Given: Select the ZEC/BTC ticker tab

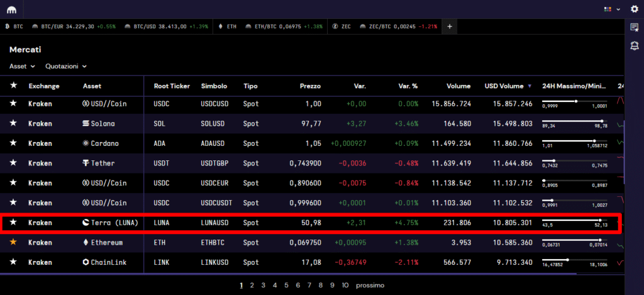Looking at the screenshot, I should click(398, 26).
